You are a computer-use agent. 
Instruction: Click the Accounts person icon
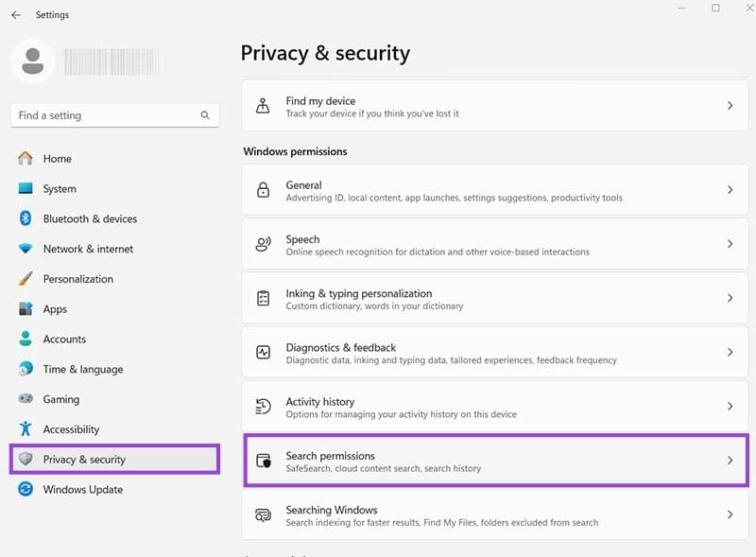pos(26,339)
